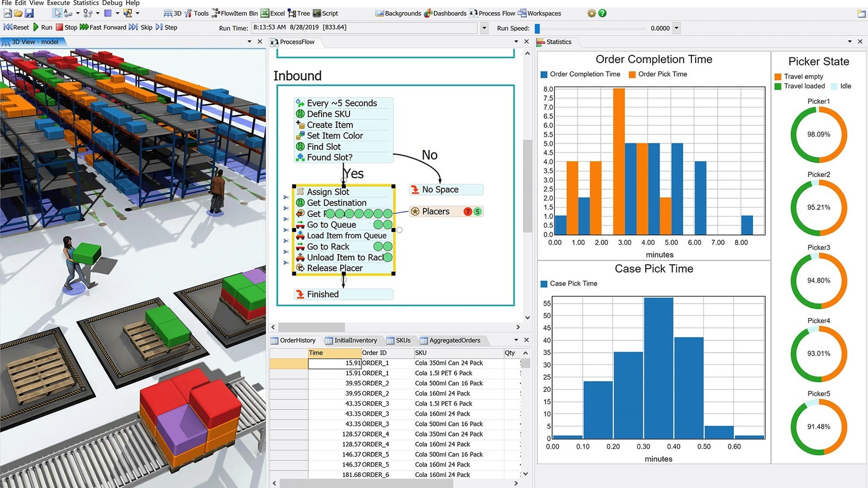Open the Statistics menu
Viewport: 868px width, 488px height.
click(86, 3)
